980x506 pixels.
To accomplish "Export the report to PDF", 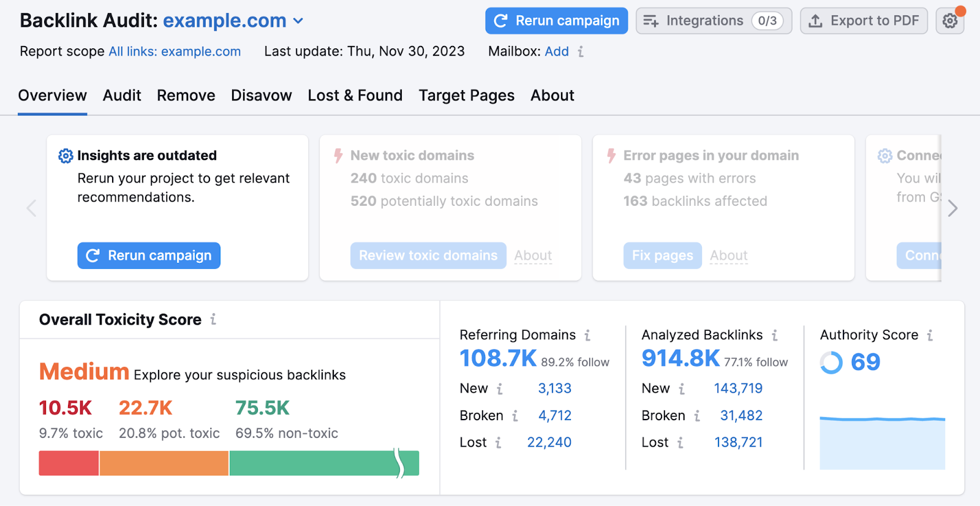I will tap(864, 21).
